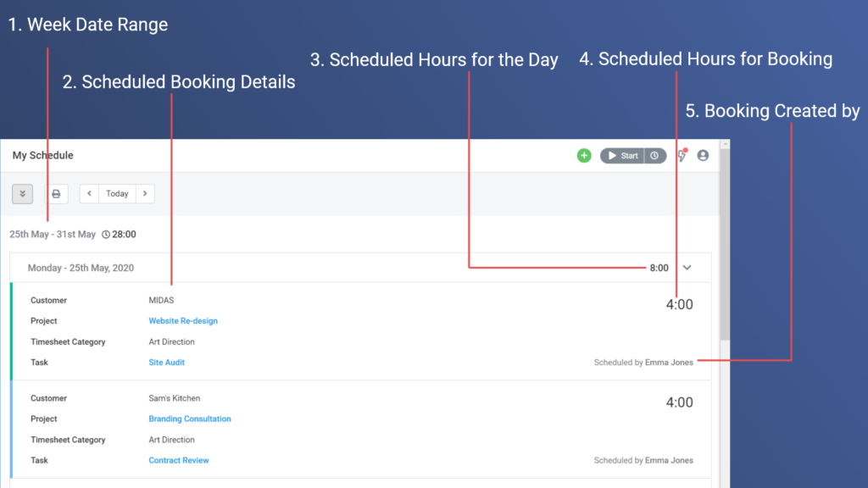Collapse all days with the double-chevron icon

[22, 193]
